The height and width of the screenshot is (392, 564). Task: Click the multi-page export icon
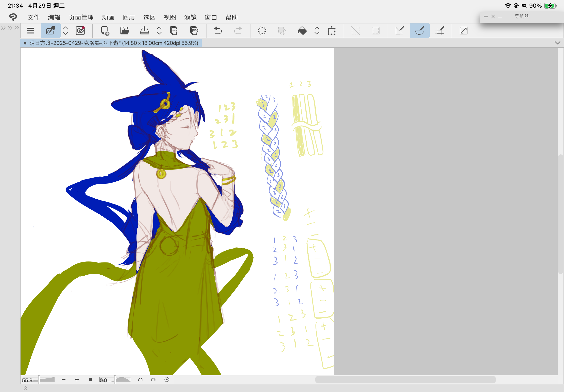174,31
